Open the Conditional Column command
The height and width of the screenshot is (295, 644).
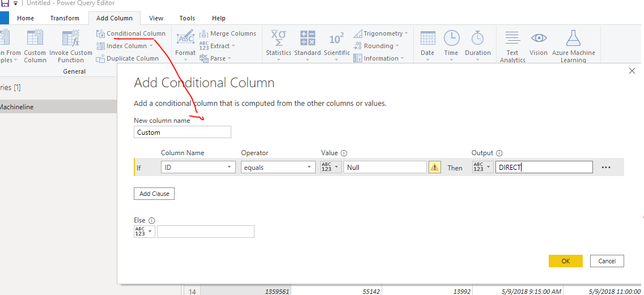130,33
